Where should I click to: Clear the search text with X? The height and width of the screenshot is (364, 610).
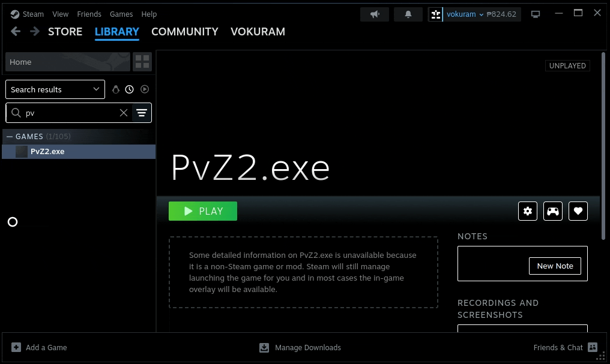pos(124,113)
